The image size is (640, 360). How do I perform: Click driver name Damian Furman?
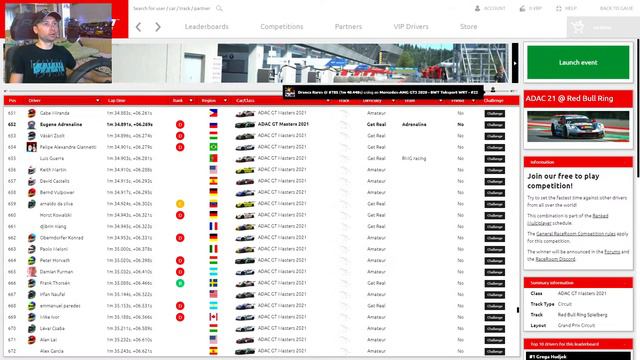tap(56, 271)
